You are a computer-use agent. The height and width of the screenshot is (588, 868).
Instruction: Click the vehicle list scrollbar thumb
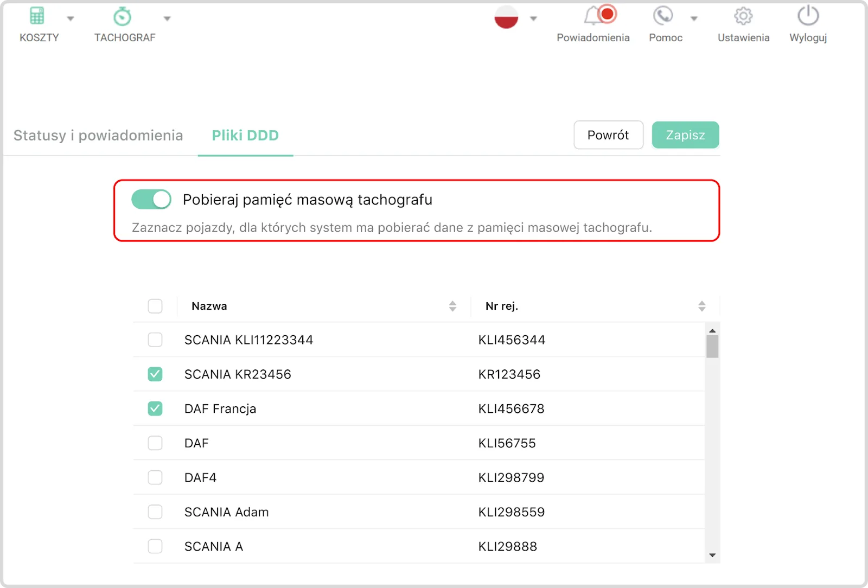tap(712, 347)
